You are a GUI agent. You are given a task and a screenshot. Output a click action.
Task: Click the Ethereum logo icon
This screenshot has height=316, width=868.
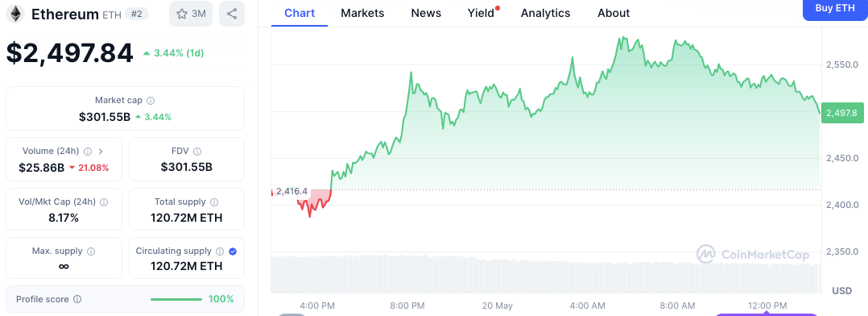(x=15, y=14)
